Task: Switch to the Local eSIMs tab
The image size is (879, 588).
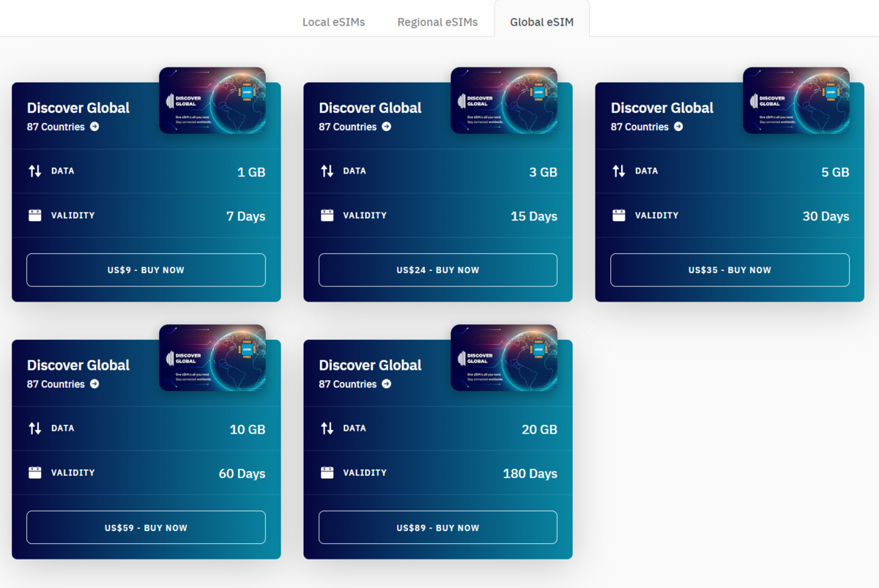Action: [334, 22]
